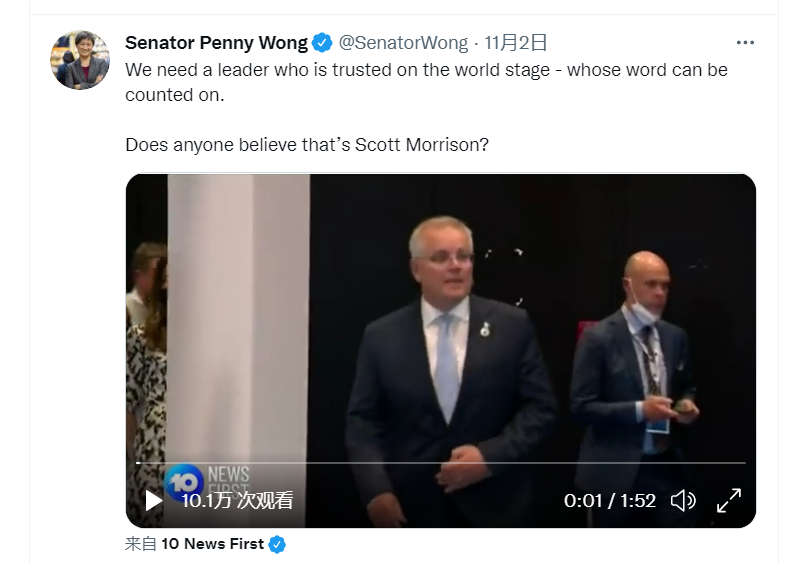Open the @SenatorWong handle link
Viewport: 811px width, 564px height.
[x=403, y=43]
